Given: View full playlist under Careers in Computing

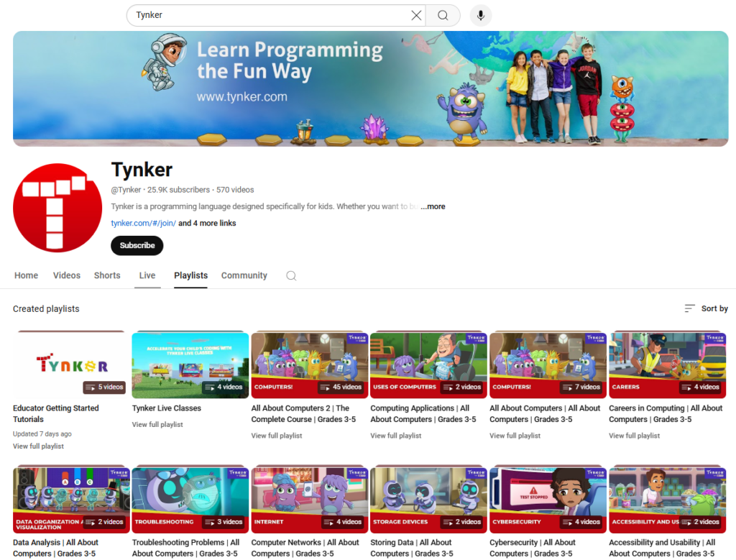Looking at the screenshot, I should coord(635,436).
